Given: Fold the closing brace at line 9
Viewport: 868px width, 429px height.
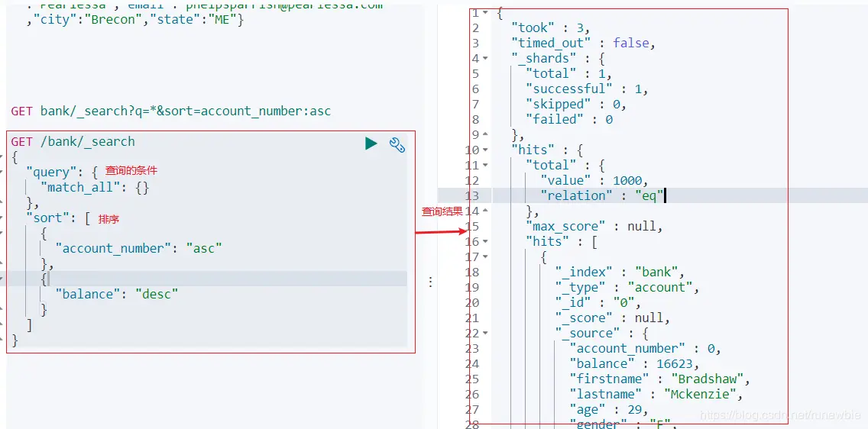Looking at the screenshot, I should (485, 134).
